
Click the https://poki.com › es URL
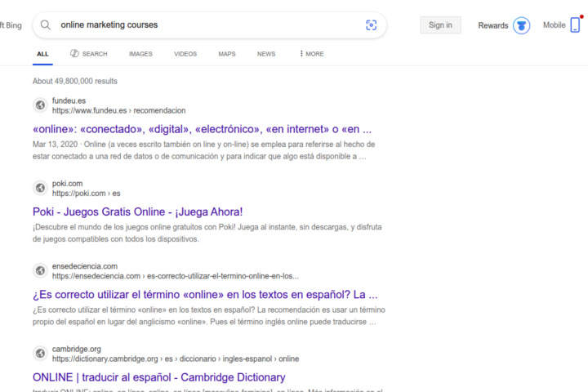(87, 194)
